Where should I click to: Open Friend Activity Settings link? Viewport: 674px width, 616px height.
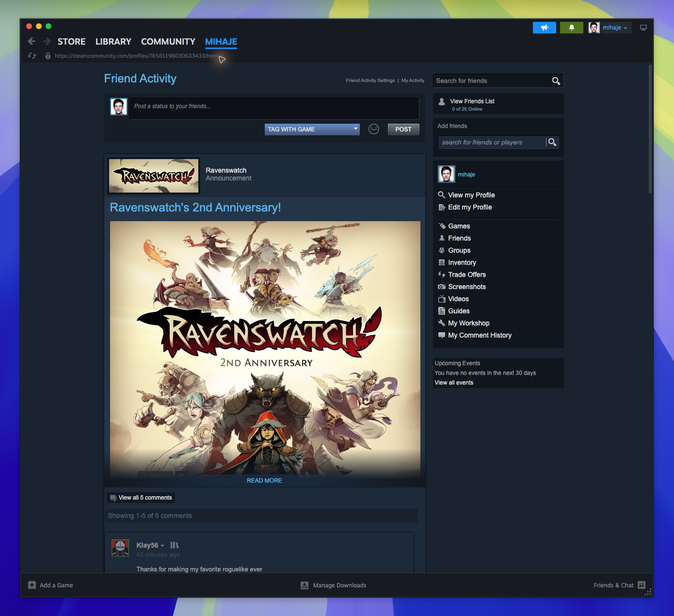pyautogui.click(x=370, y=81)
